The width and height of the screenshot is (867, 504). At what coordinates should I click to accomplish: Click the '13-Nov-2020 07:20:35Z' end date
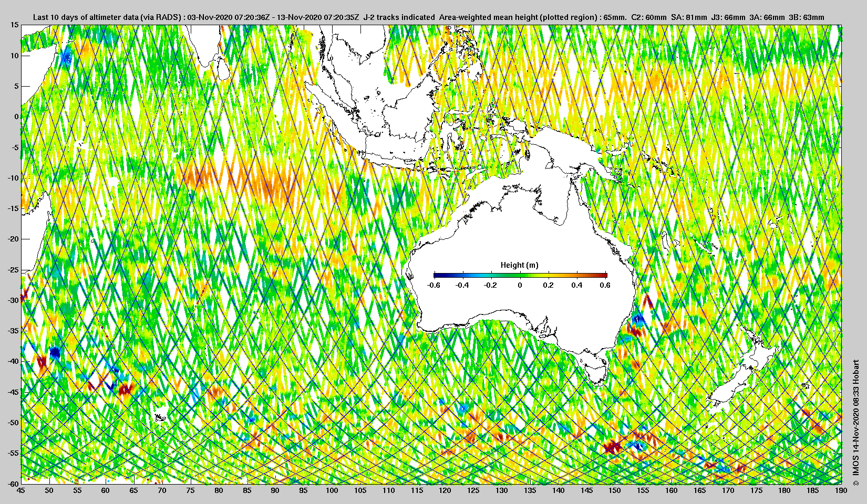[x=318, y=17]
